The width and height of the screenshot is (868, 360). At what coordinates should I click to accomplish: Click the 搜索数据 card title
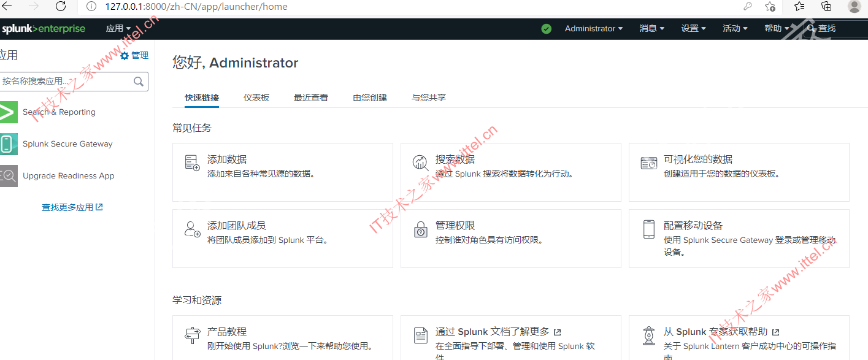455,159
